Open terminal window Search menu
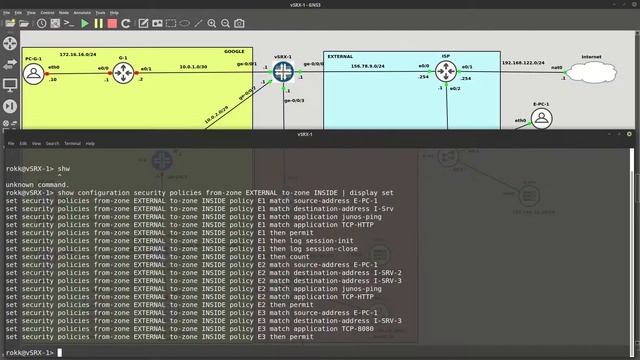This screenshot has height=360, width=640. (52, 144)
